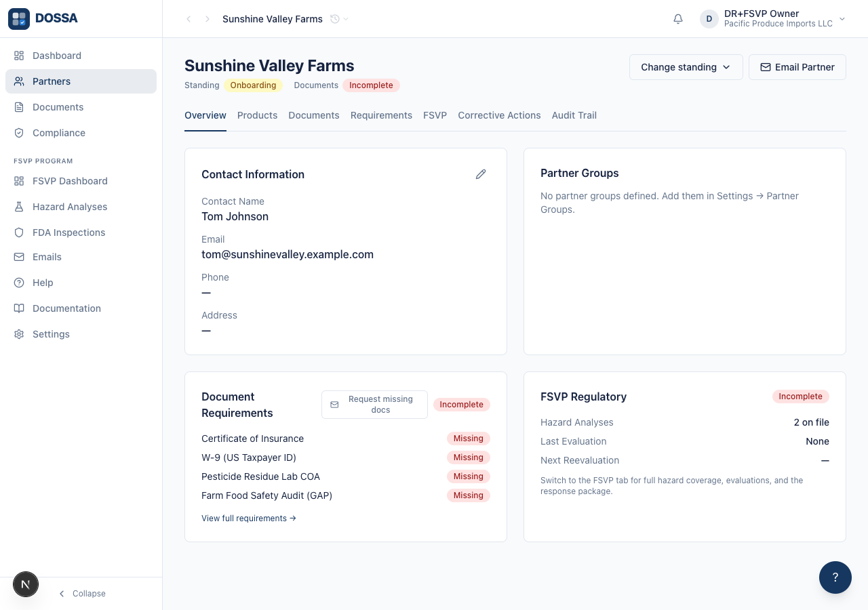Switch to the Audit Trail tab
The image size is (868, 610).
(x=574, y=115)
